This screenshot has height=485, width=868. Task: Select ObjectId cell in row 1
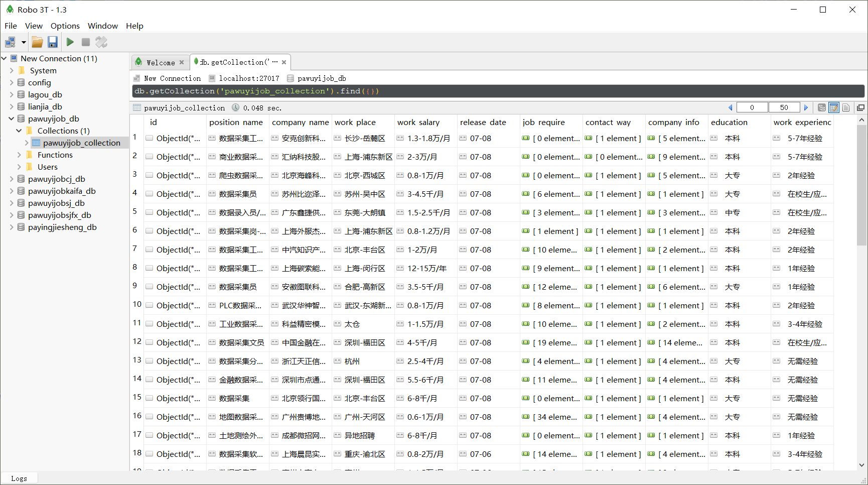coord(175,138)
